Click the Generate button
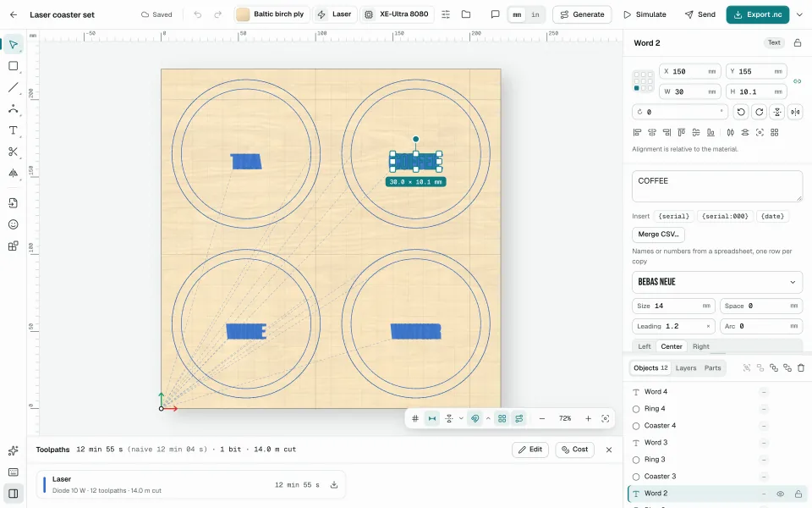 tap(582, 14)
